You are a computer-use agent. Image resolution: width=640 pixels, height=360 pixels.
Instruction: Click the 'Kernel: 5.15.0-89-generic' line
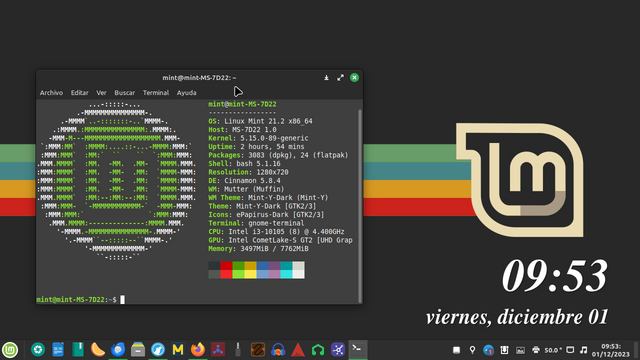[x=258, y=138]
